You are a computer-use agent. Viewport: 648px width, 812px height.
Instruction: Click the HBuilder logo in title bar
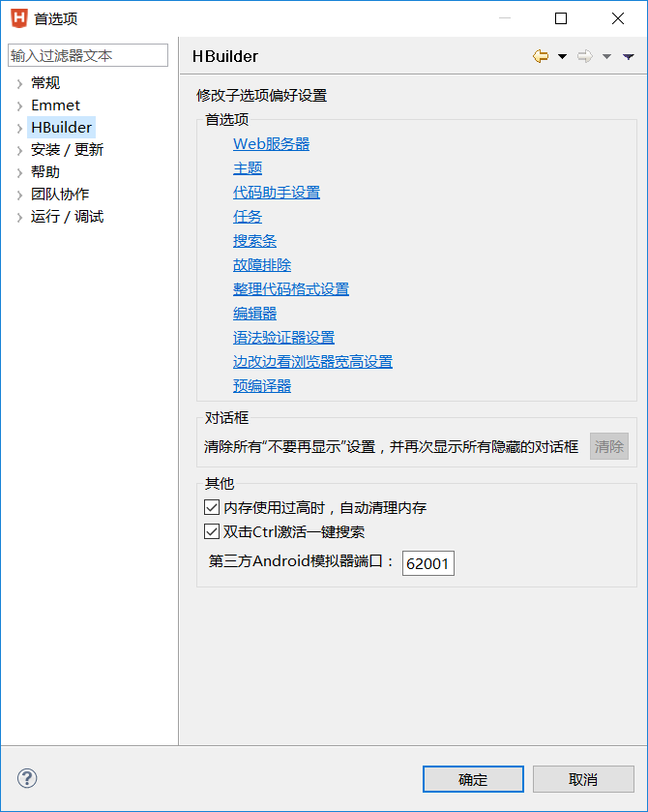[19, 18]
